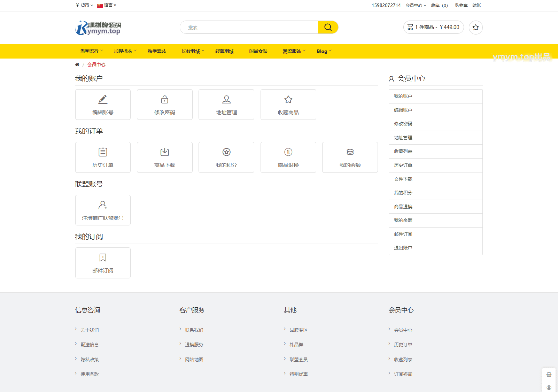Open the 秋季套装 nav item
The width and height of the screenshot is (558, 392).
point(157,51)
